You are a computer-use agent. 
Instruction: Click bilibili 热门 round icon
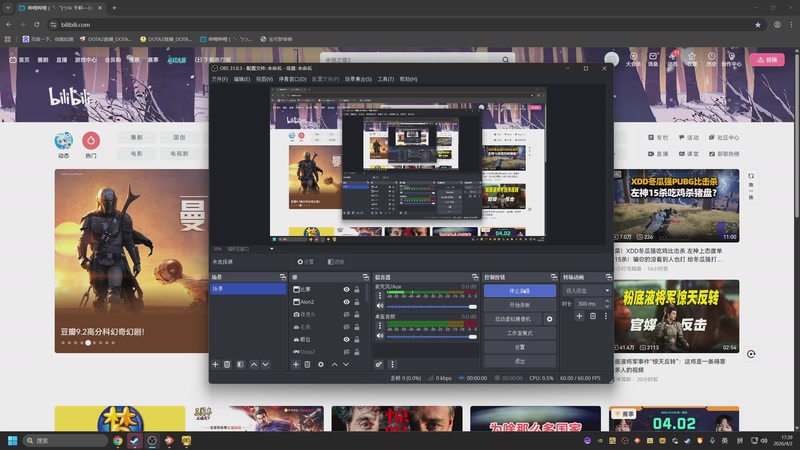91,140
